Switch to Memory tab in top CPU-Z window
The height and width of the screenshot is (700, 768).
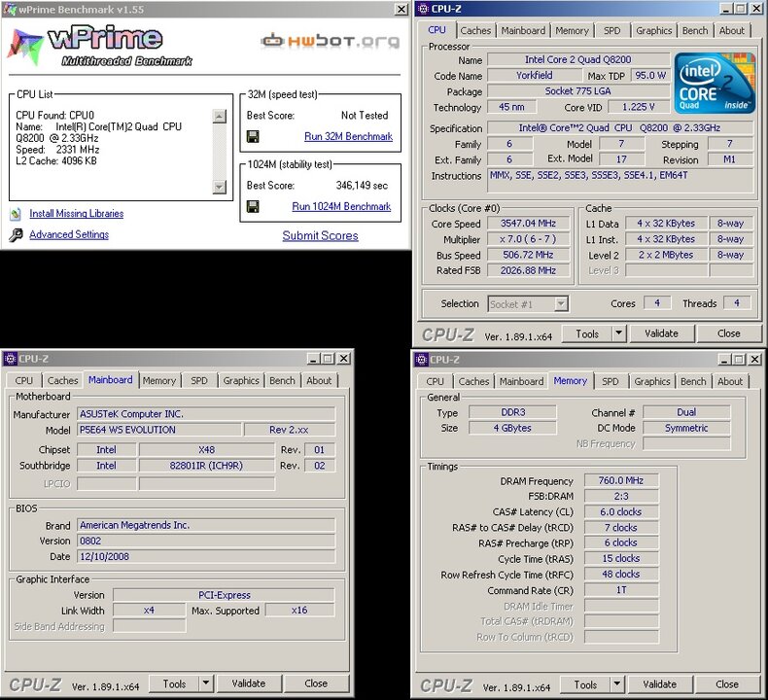tap(572, 30)
